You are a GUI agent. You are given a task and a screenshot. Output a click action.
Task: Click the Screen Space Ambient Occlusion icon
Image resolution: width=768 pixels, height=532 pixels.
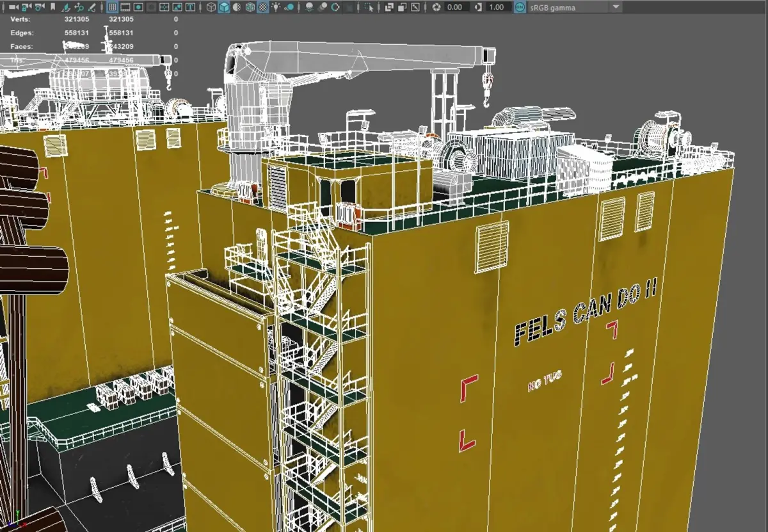pyautogui.click(x=308, y=7)
